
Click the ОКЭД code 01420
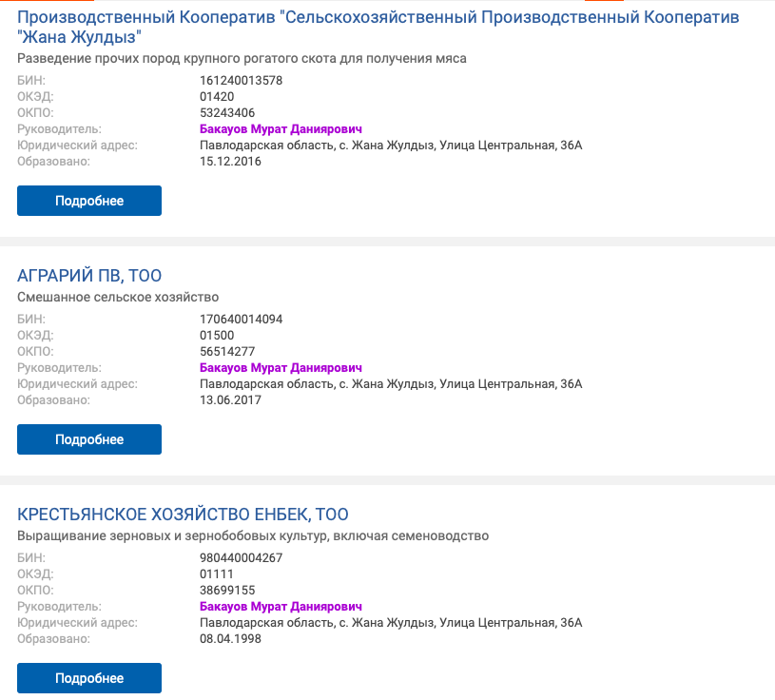click(x=217, y=97)
